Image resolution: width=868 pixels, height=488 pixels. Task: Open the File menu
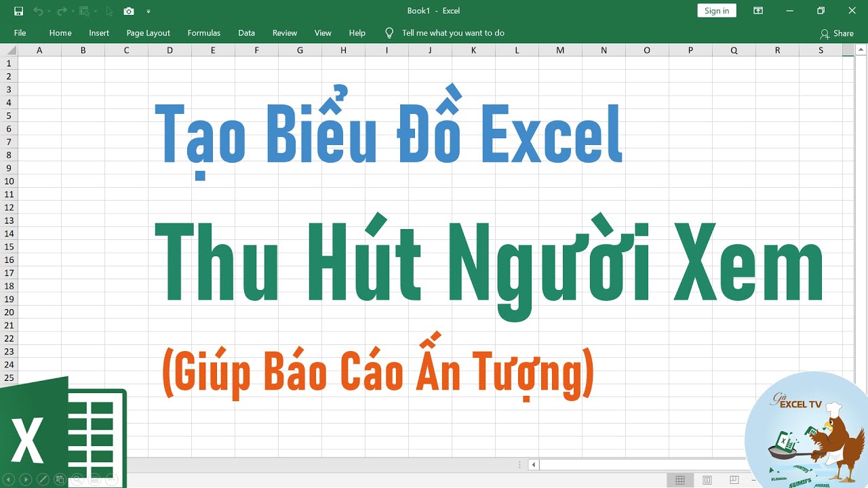20,33
